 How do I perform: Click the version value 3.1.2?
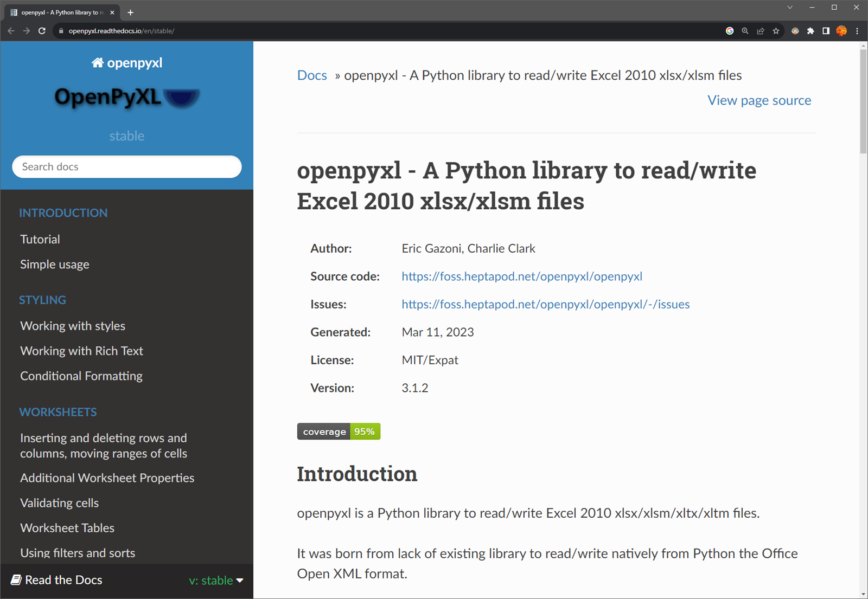coord(415,388)
